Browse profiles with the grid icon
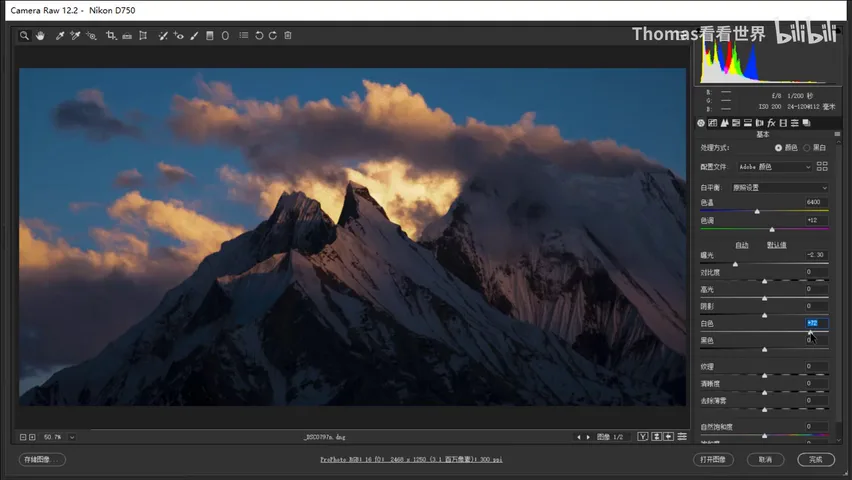The width and height of the screenshot is (852, 480). pos(822,166)
